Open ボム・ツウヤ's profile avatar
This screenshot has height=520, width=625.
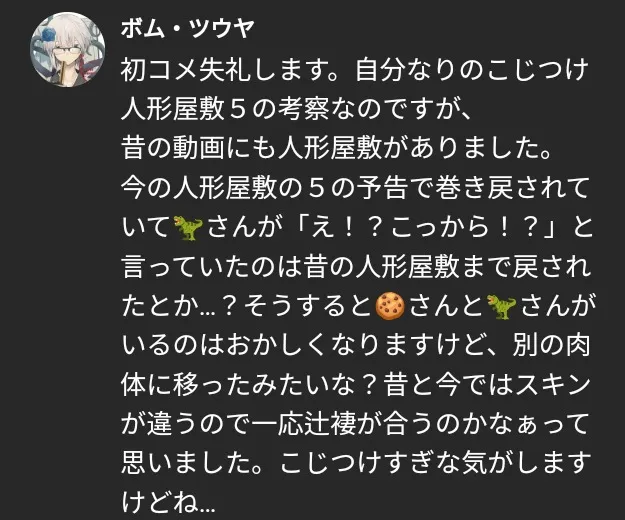coord(67,49)
